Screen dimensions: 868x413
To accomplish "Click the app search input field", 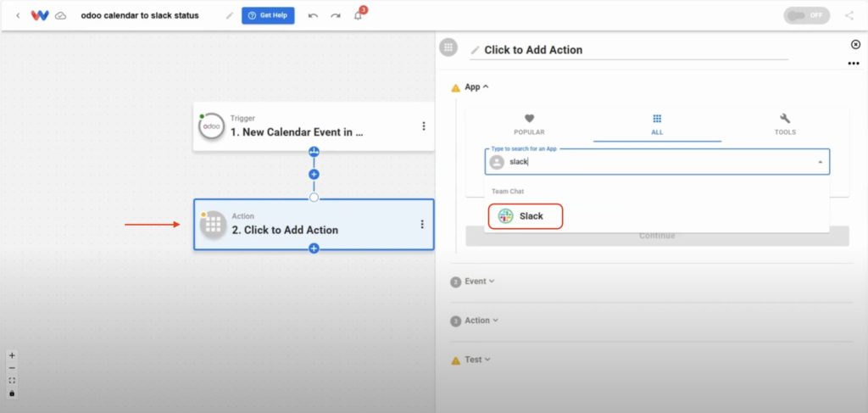I will pos(657,162).
